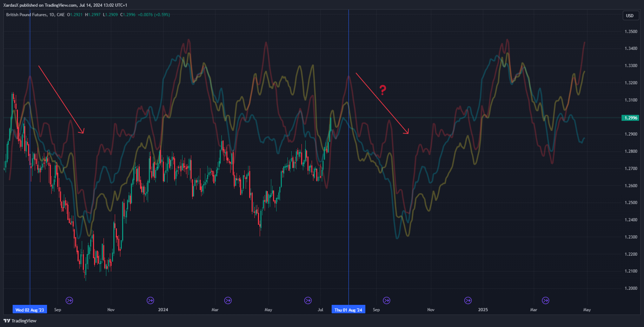Viewport: 644px width, 327px height.
Task: Click the current price tag 1.2996
Action: click(x=630, y=118)
